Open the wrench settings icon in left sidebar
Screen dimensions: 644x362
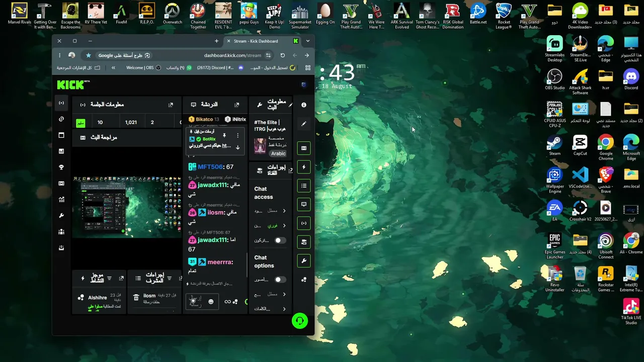point(61,216)
